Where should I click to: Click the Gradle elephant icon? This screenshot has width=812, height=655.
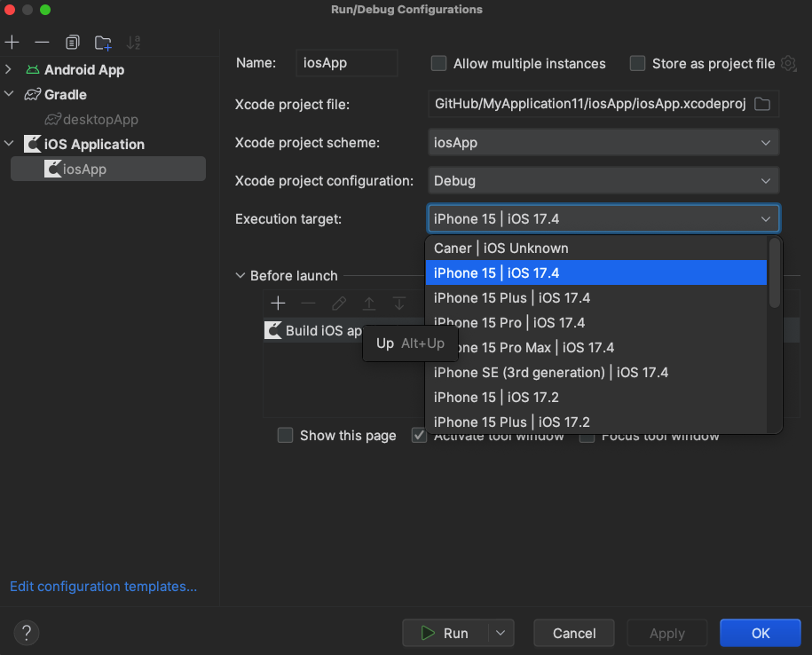point(33,94)
